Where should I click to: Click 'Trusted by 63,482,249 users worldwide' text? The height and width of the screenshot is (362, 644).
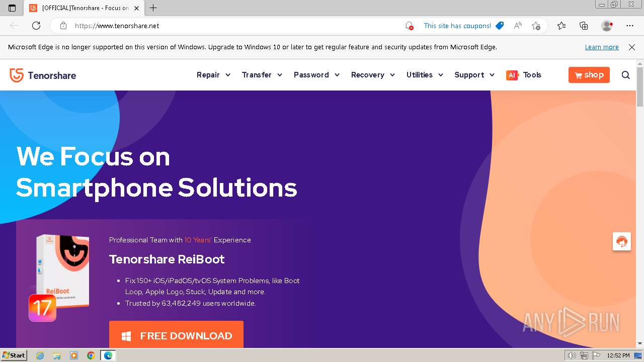click(191, 303)
